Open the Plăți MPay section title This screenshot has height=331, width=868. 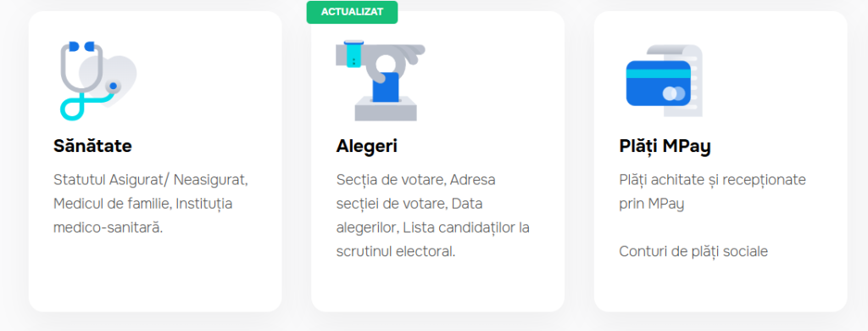point(665,146)
